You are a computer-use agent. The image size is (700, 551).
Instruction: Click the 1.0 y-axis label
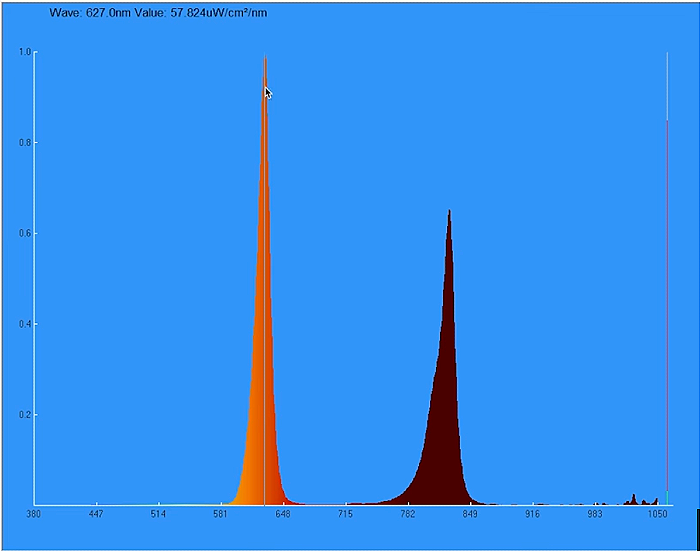pyautogui.click(x=25, y=52)
